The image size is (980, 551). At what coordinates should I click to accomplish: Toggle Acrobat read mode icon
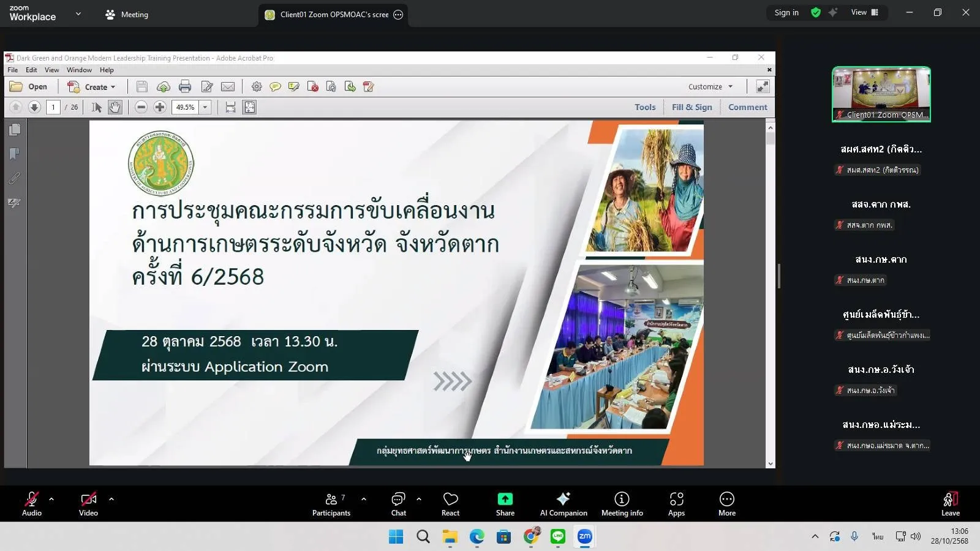point(763,87)
